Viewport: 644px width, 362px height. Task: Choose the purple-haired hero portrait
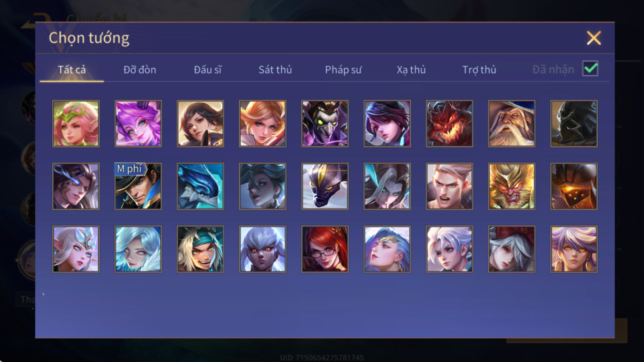138,124
